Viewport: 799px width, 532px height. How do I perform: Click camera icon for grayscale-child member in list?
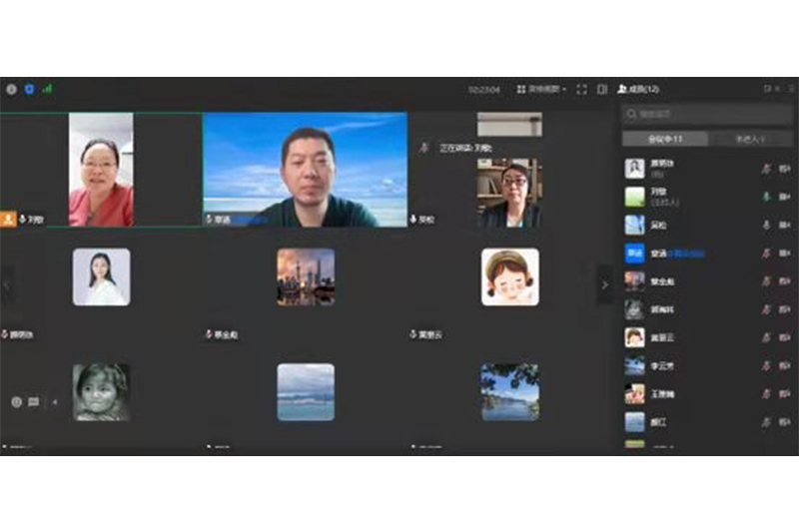click(x=785, y=309)
